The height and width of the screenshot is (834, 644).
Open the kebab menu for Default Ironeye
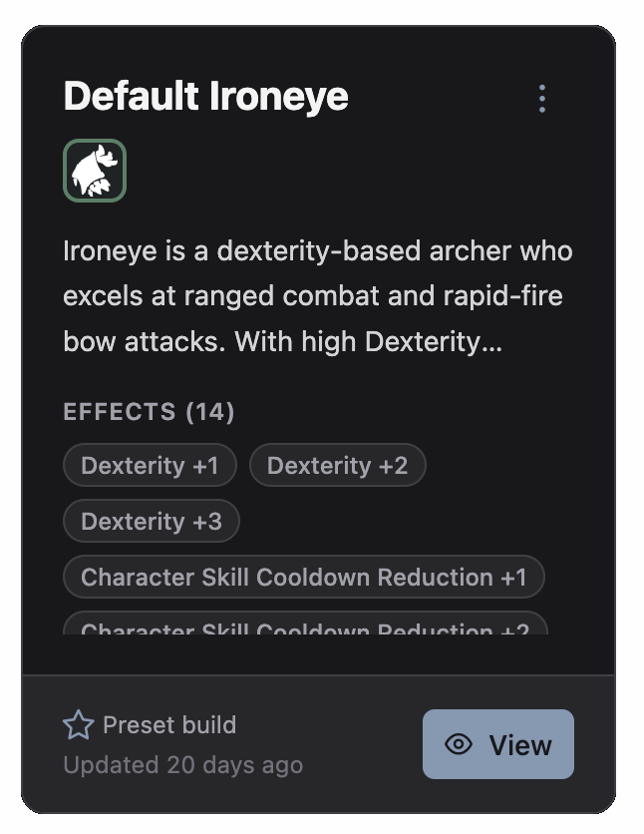pyautogui.click(x=541, y=98)
